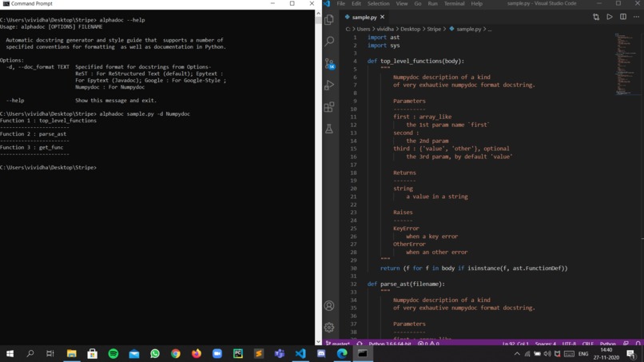Select the sample.py editor tab
The image size is (644, 362).
(x=364, y=18)
